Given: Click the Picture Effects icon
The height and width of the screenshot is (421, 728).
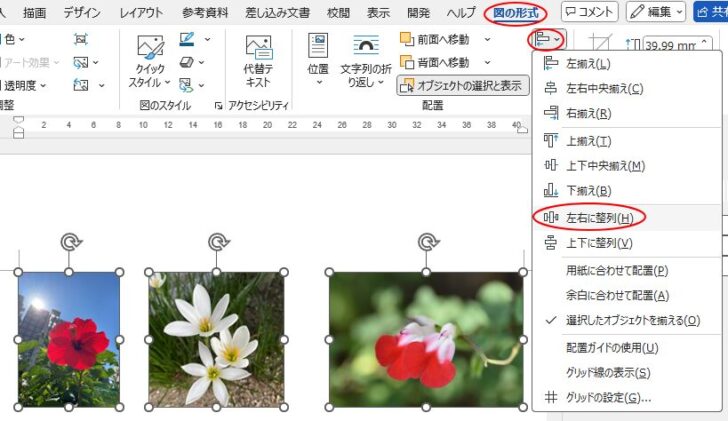Looking at the screenshot, I should point(186,62).
